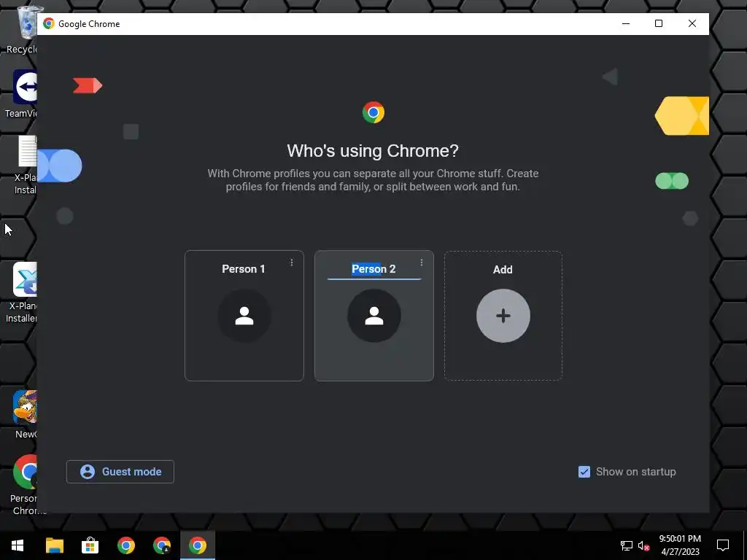Open File Explorer from the taskbar

coord(54,545)
